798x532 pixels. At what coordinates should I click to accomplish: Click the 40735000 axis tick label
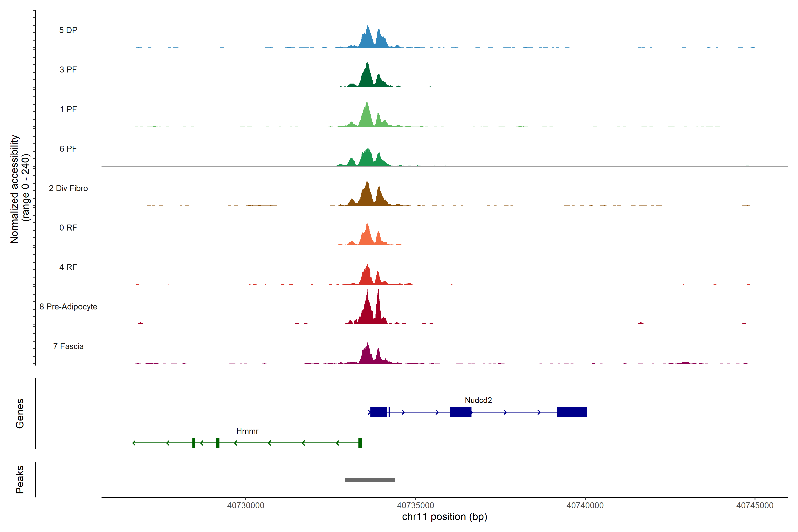pos(415,505)
